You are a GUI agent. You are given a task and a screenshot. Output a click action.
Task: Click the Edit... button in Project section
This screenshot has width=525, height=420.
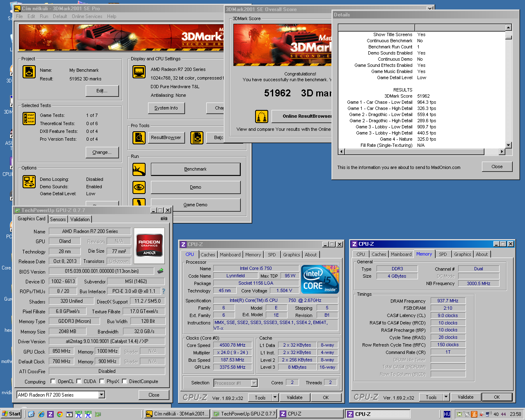102,91
